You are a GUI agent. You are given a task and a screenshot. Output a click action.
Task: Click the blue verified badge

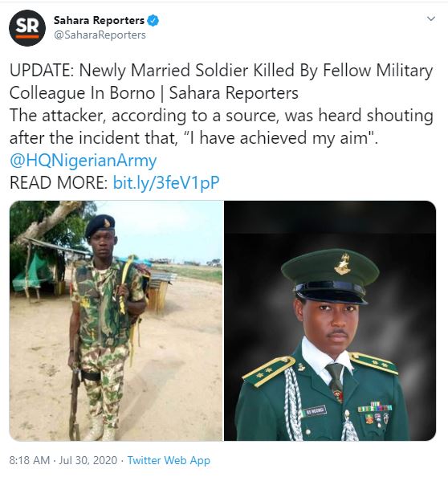point(153,21)
